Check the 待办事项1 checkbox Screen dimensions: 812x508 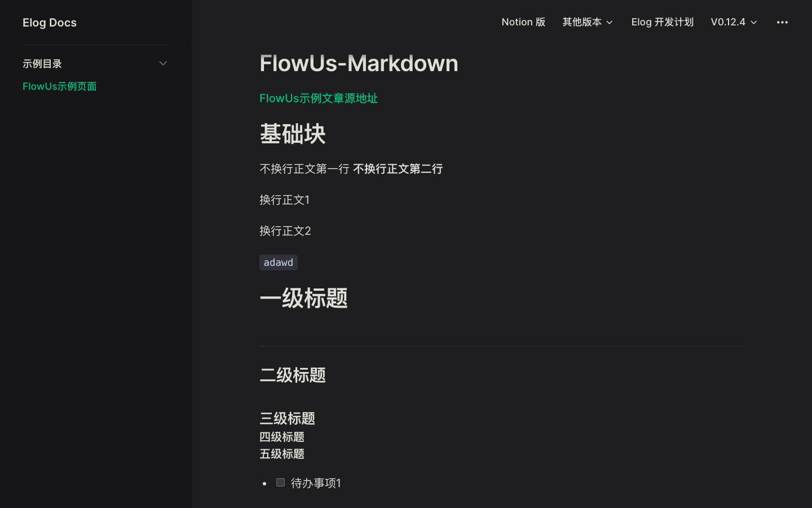click(280, 483)
